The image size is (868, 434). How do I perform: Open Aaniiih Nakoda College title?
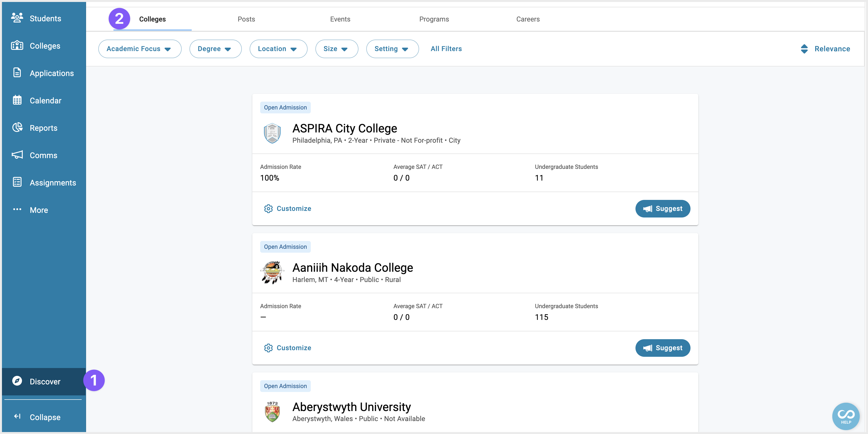pos(352,268)
